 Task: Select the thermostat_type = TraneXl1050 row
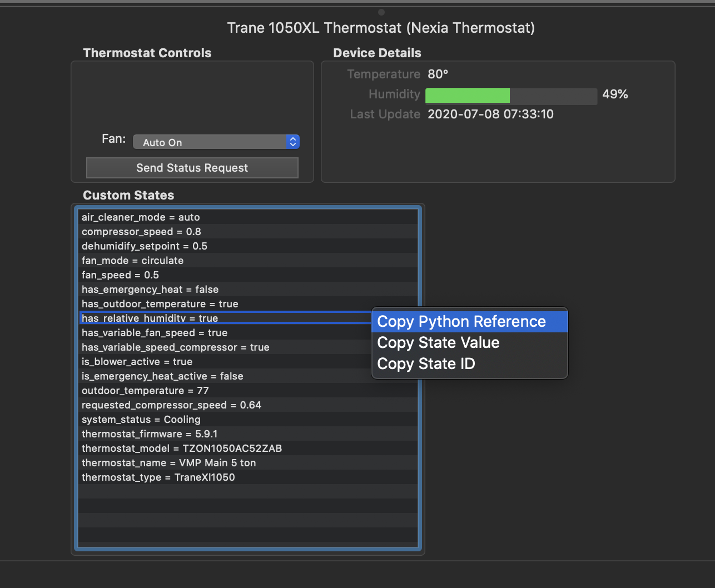click(248, 477)
